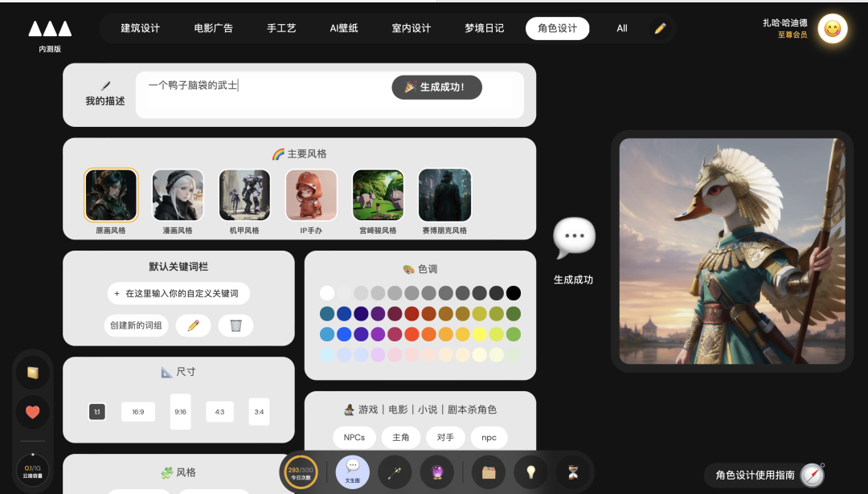This screenshot has height=494, width=868.
Task: Pick the bright blue color swatch
Action: (344, 334)
